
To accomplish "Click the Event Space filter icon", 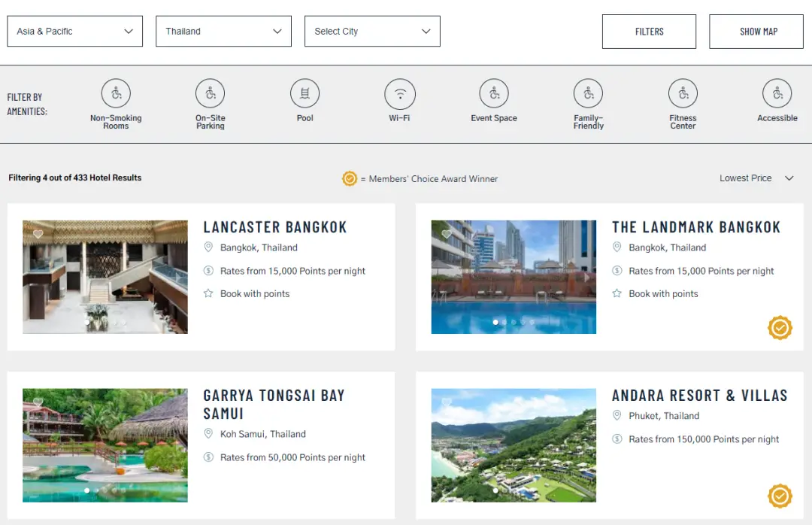I will [x=494, y=94].
